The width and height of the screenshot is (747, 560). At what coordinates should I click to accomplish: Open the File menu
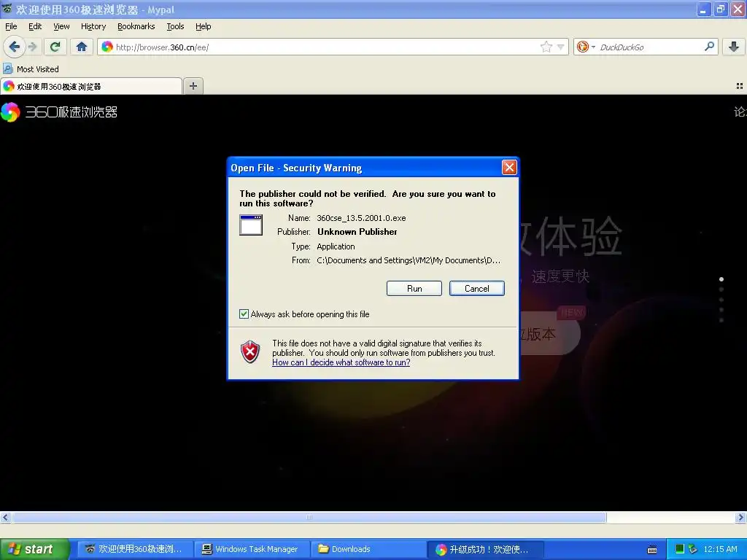11,26
